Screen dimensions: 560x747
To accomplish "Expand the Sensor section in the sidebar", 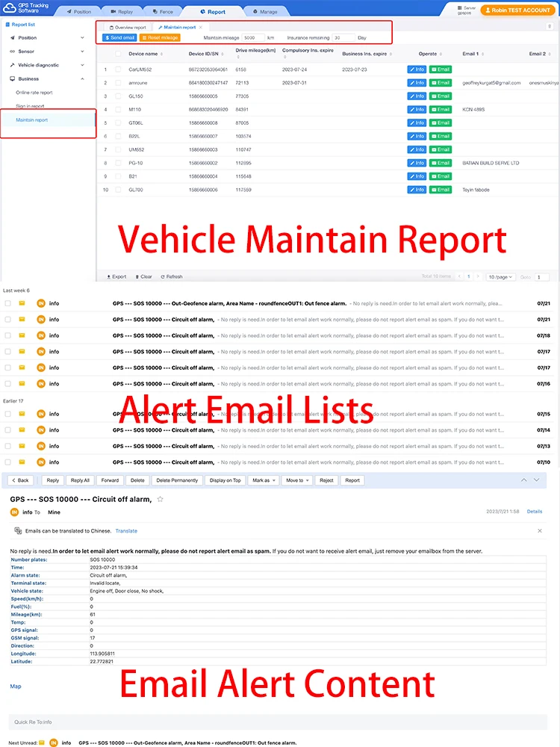I will coord(82,52).
